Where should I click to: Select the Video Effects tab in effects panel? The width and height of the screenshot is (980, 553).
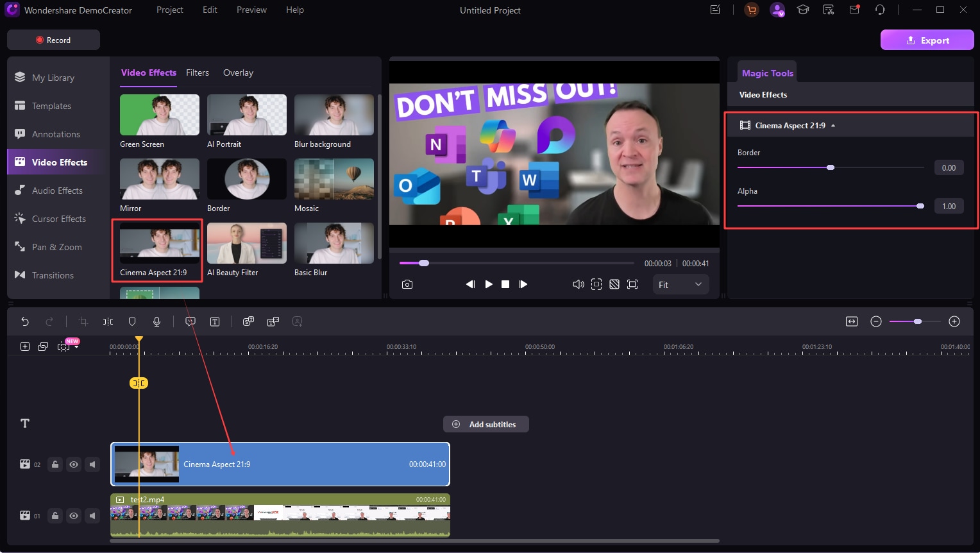[149, 72]
